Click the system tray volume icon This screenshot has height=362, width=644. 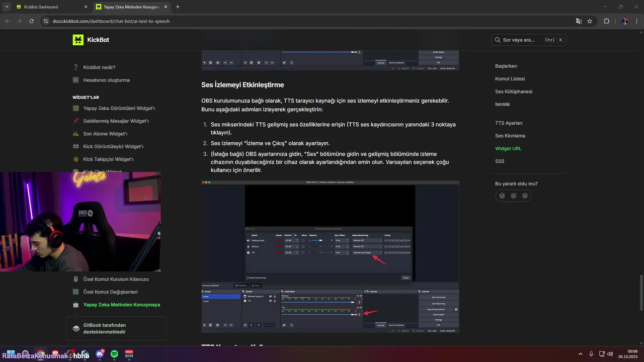610,354
